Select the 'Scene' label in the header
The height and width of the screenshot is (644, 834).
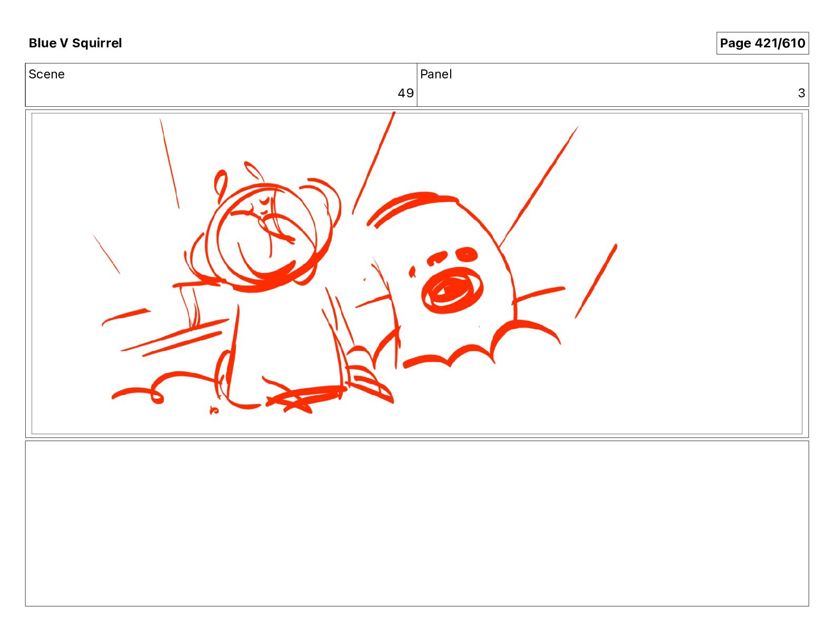pos(47,74)
